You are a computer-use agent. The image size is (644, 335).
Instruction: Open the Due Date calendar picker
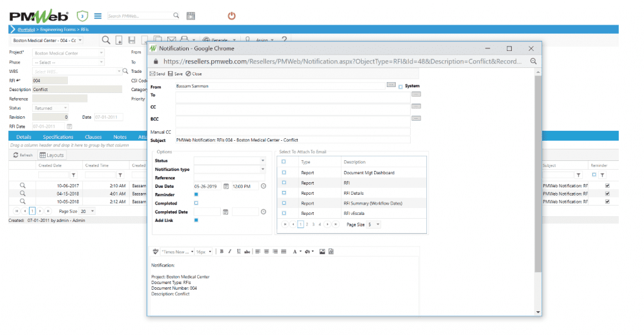pos(226,187)
